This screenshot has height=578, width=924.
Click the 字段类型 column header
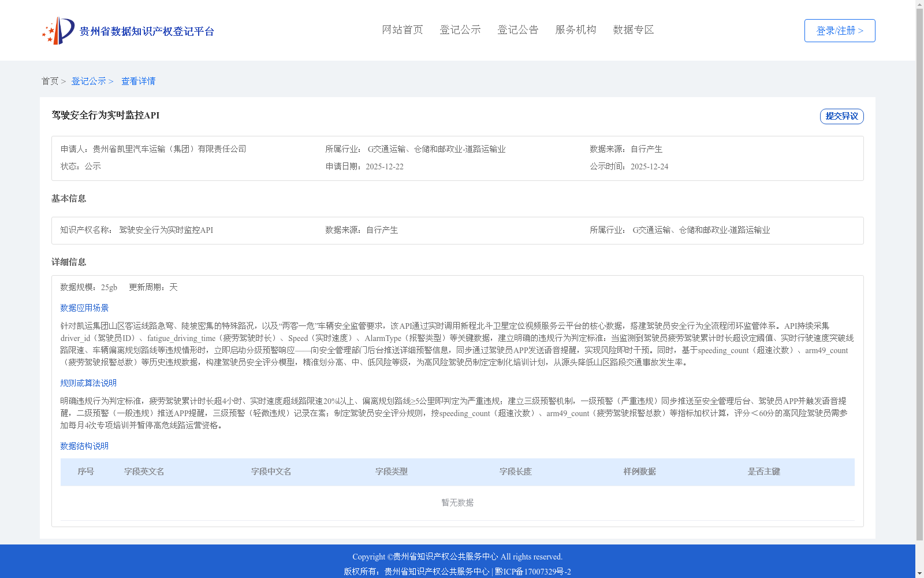click(392, 472)
